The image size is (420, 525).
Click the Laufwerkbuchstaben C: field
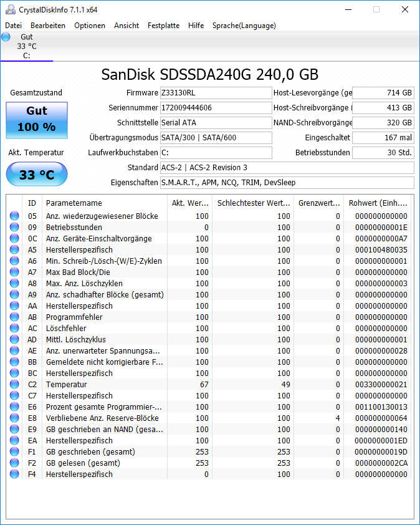coord(216,153)
